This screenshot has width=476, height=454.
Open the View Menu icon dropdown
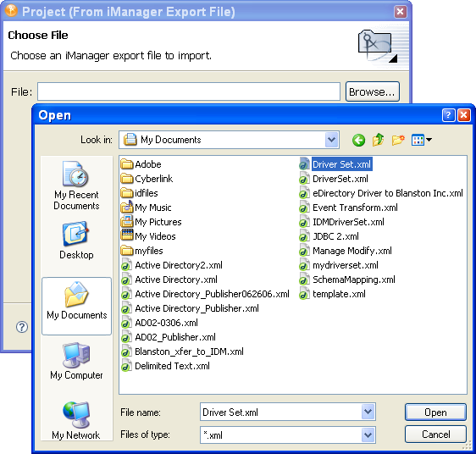(x=421, y=140)
